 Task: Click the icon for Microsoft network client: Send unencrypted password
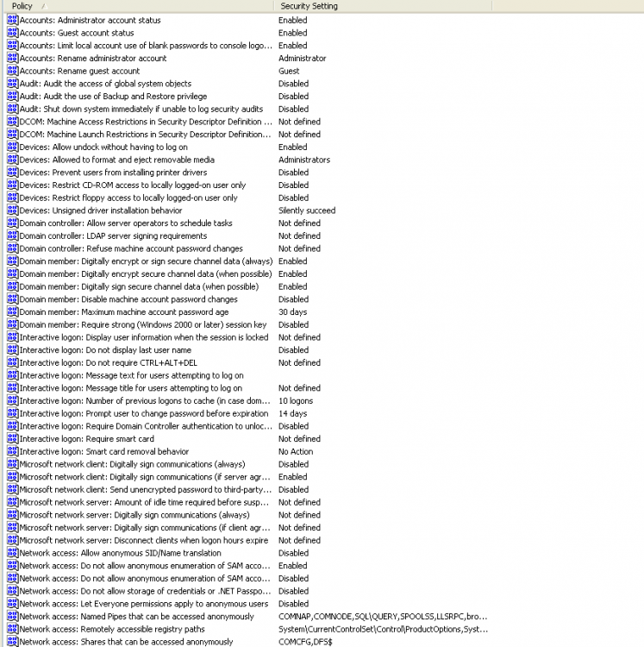13,489
